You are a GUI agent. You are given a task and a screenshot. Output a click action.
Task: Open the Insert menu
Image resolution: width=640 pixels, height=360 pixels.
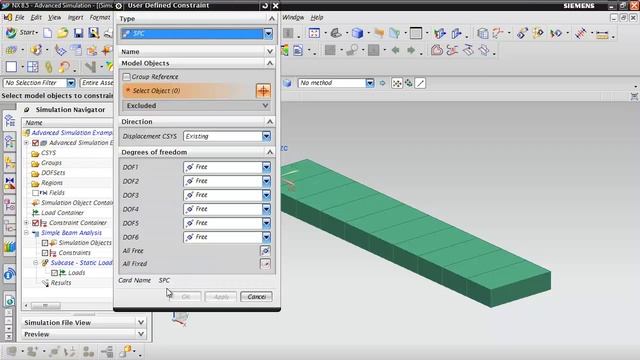pyautogui.click(x=75, y=17)
